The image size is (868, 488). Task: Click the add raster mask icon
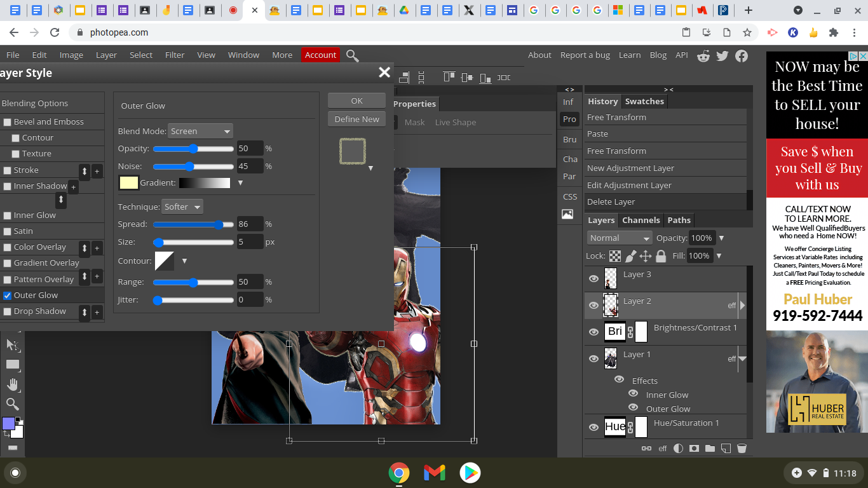(694, 448)
